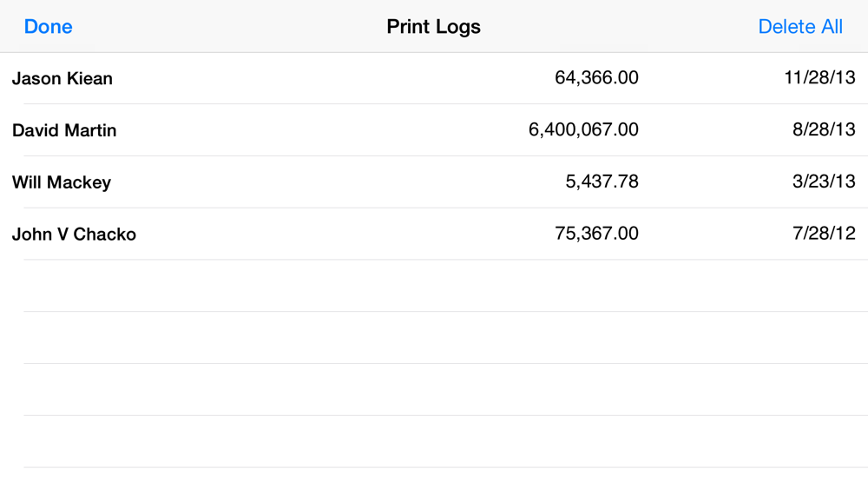The image size is (868, 489).
Task: Click the date 7/28/12
Action: [824, 233]
